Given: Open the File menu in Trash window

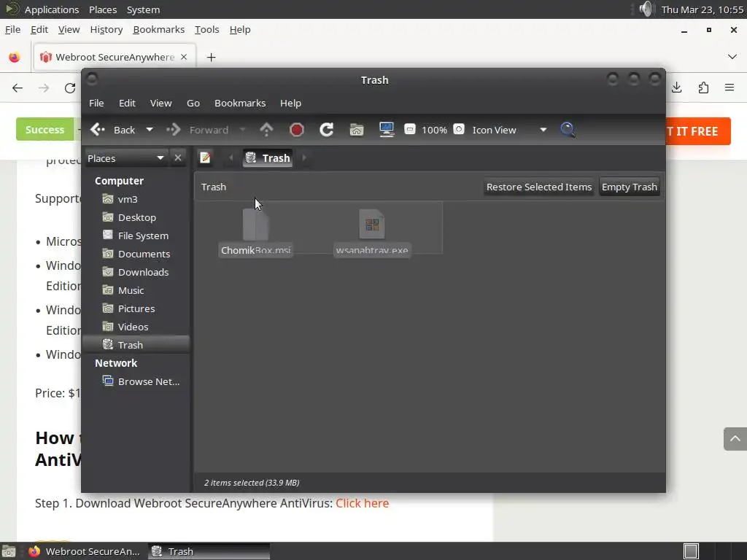Looking at the screenshot, I should (96, 103).
